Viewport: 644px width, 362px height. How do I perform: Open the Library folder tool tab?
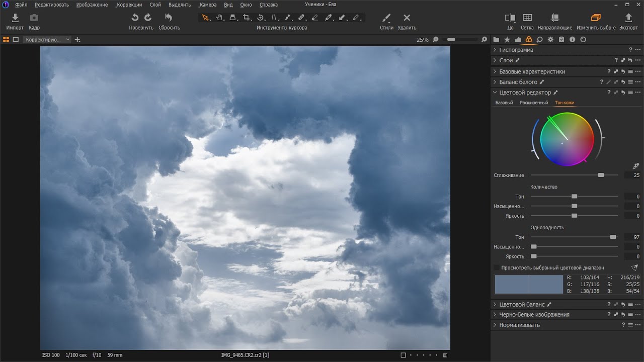(x=497, y=39)
